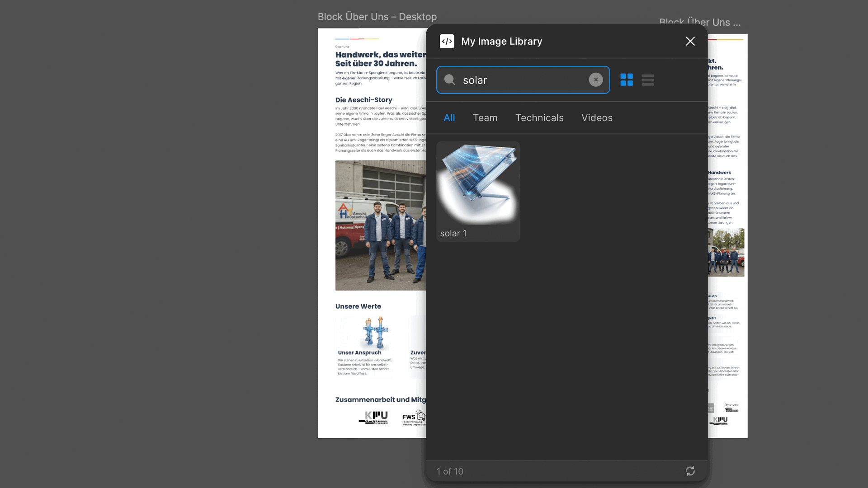Select the solar 1 image thumbnail
Viewport: 868px width, 488px height.
coord(478,184)
